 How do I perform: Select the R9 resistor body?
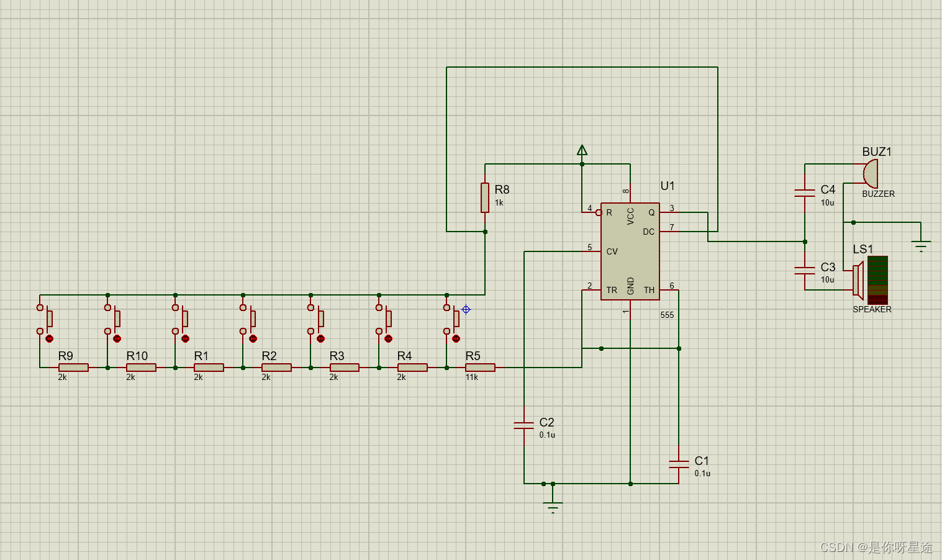point(73,368)
